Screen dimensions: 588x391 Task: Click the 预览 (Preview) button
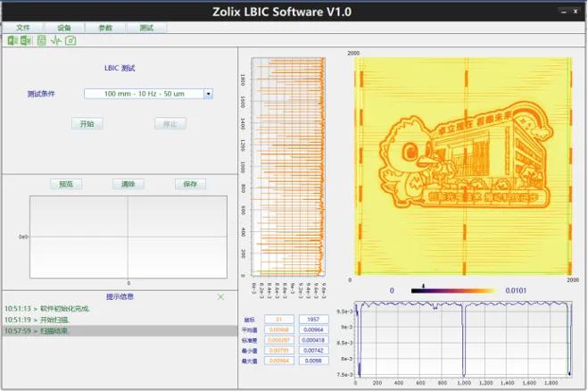tap(66, 184)
